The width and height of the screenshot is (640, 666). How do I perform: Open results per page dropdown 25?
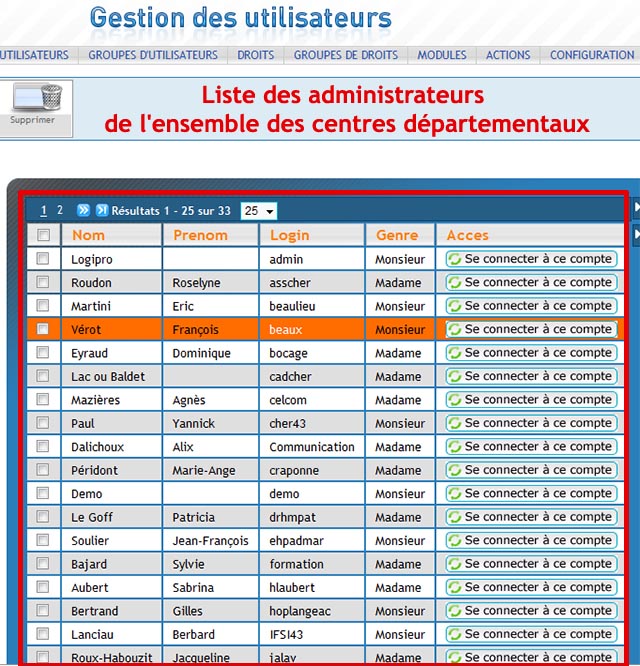(259, 211)
